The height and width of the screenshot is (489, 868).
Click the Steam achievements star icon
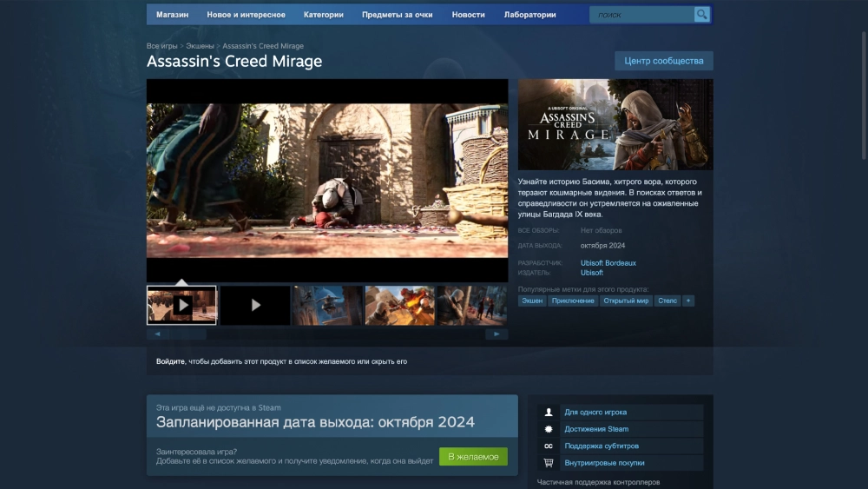(x=548, y=429)
